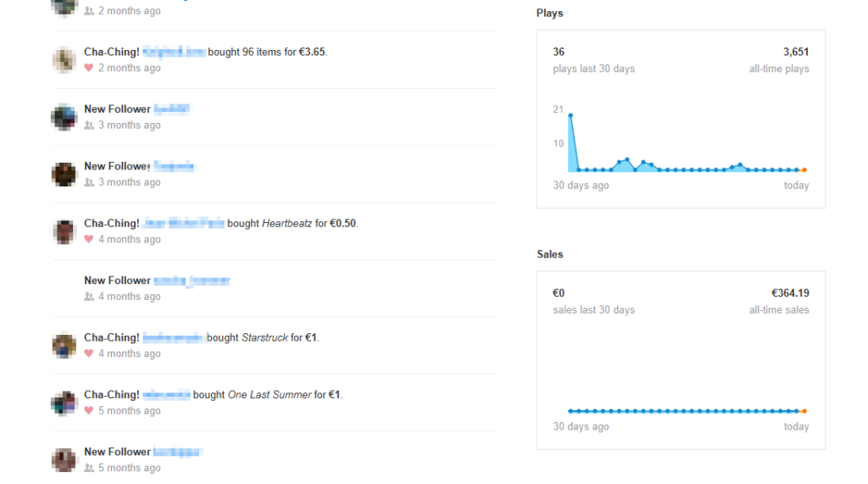Open the blurred buyer name before 'bought 96 items'
This screenshot has height=484, width=868.
tap(174, 53)
